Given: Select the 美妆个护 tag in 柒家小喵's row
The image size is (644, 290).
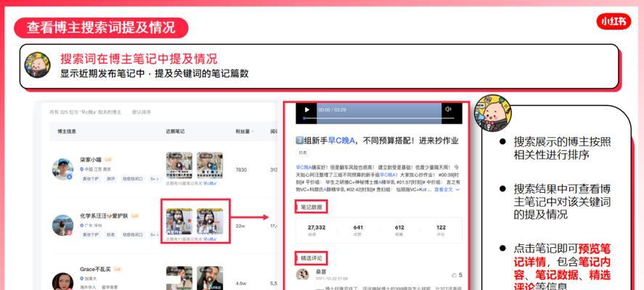Looking at the screenshot, I should (x=90, y=179).
